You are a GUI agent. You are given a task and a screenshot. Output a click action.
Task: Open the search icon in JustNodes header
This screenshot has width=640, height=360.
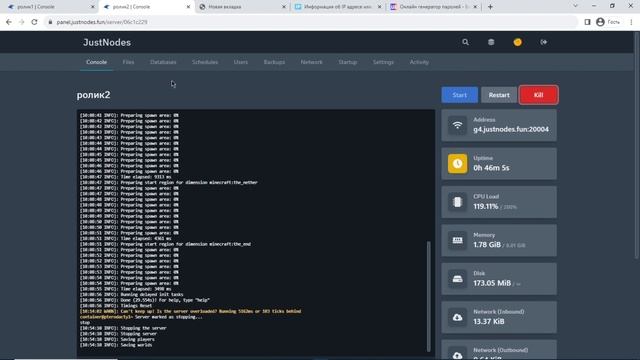(465, 42)
